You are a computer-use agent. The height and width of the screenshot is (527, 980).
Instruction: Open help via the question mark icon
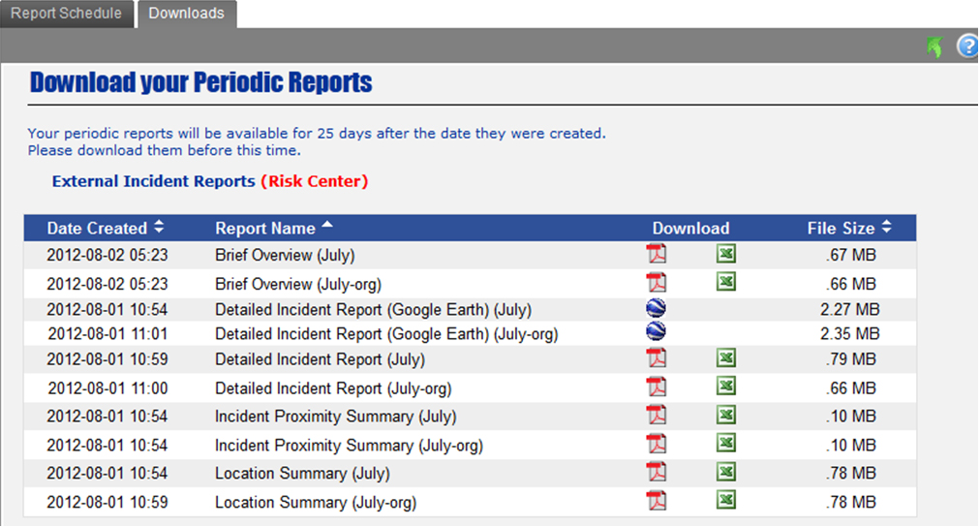pos(966,46)
